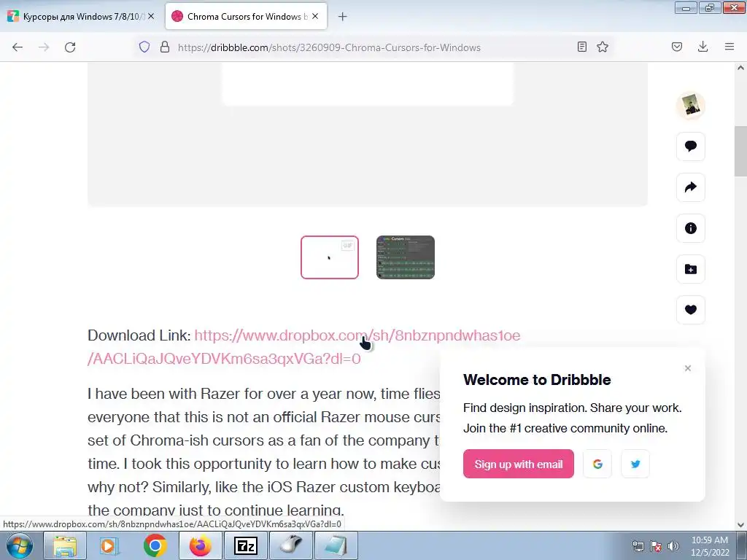Switch to the Курсоры для Windows 7/8/10 tab
The image size is (747, 560).
(81, 16)
